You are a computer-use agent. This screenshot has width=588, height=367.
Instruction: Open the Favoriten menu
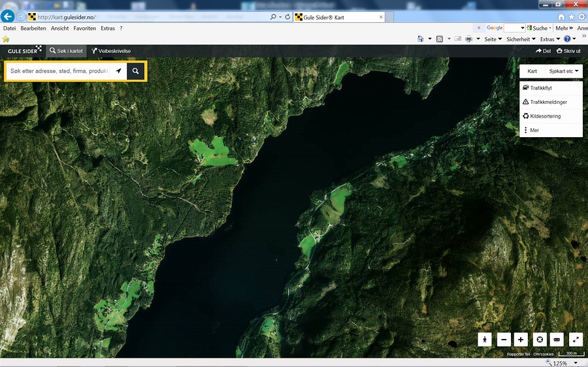click(84, 29)
